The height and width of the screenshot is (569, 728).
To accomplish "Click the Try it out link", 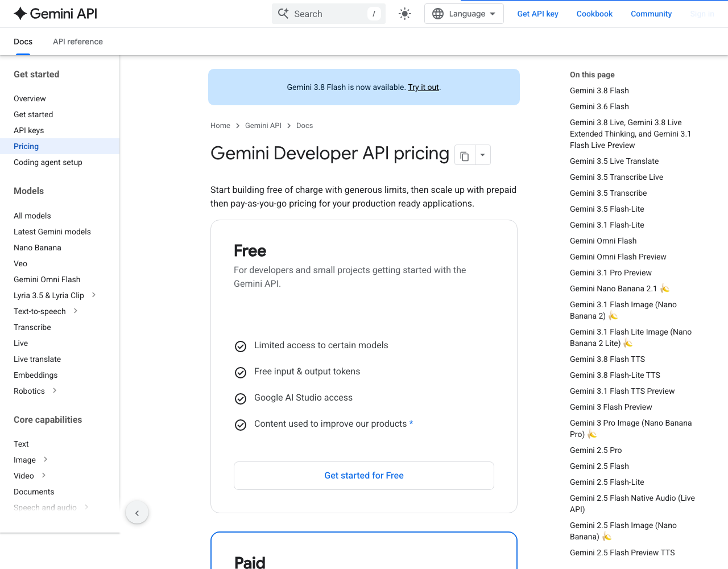I will click(x=424, y=87).
